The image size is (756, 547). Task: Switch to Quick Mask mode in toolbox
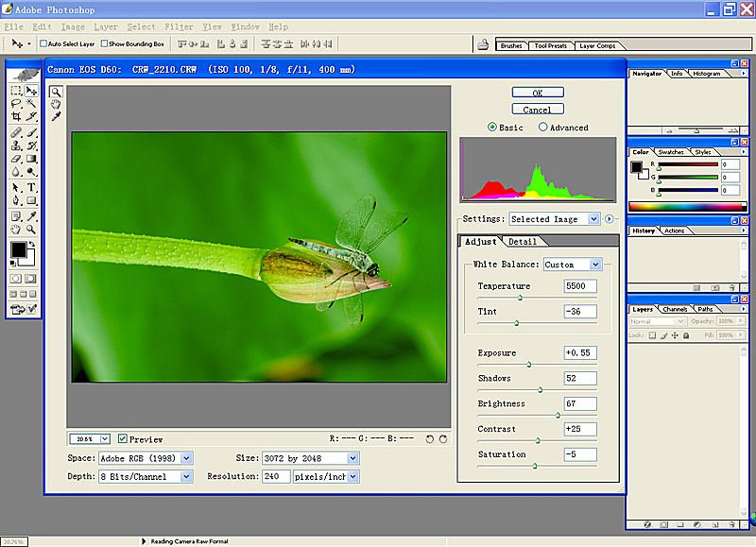coord(31,279)
